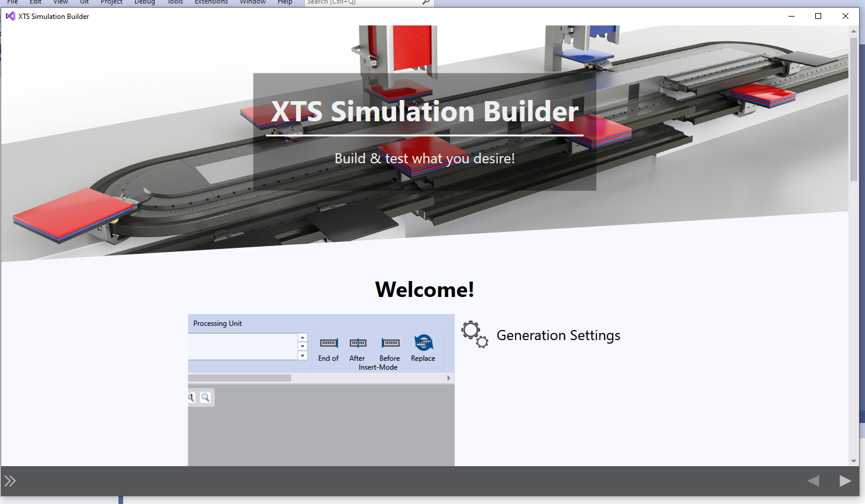Open the gears icon for Generation Settings
The height and width of the screenshot is (504, 865).
475,335
